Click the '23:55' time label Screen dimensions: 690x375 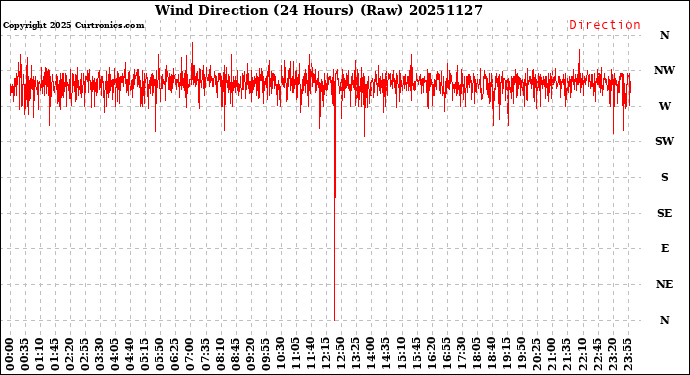(x=627, y=355)
